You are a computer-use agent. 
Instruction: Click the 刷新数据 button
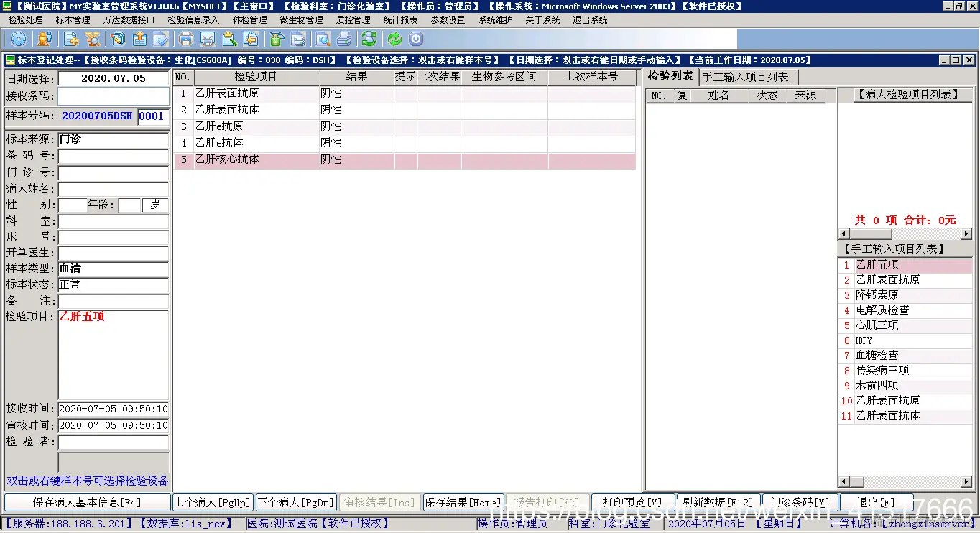718,502
